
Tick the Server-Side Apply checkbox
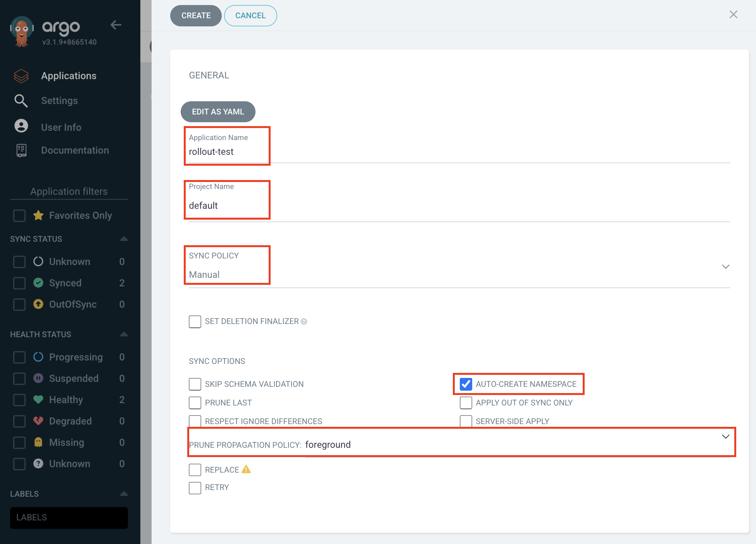[466, 421]
